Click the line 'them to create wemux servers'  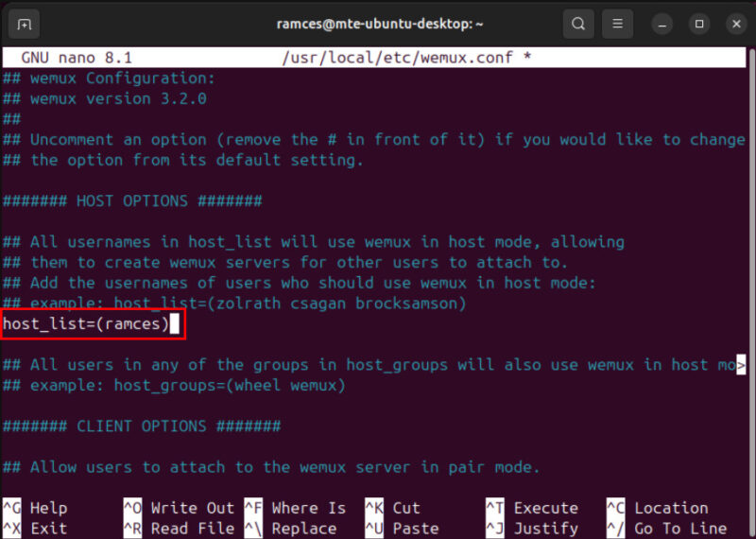pyautogui.click(x=285, y=263)
